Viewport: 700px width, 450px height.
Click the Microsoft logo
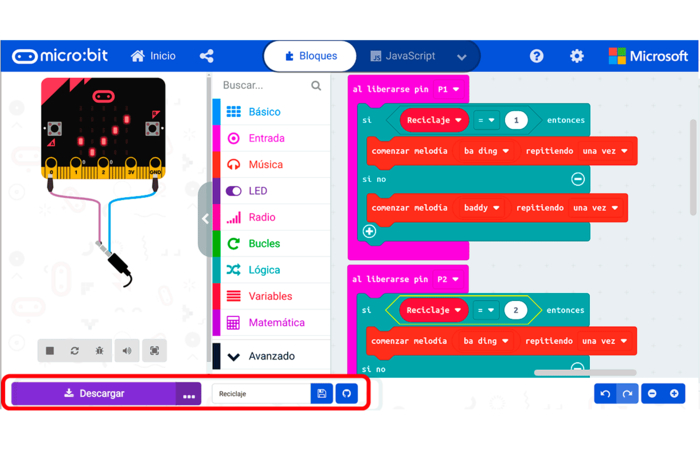648,56
